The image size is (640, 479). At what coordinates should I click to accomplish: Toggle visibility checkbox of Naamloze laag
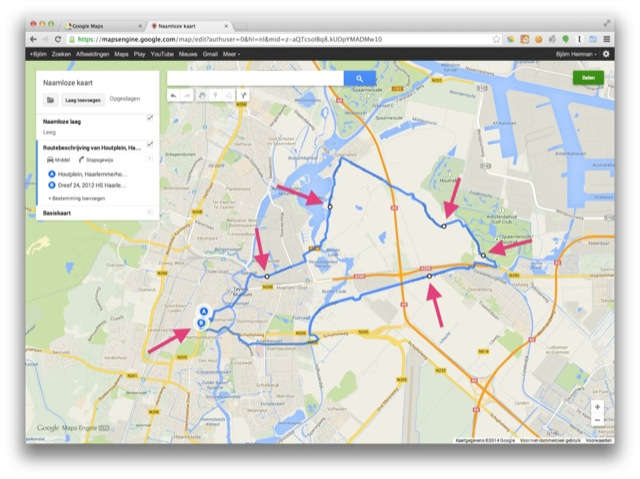150,118
